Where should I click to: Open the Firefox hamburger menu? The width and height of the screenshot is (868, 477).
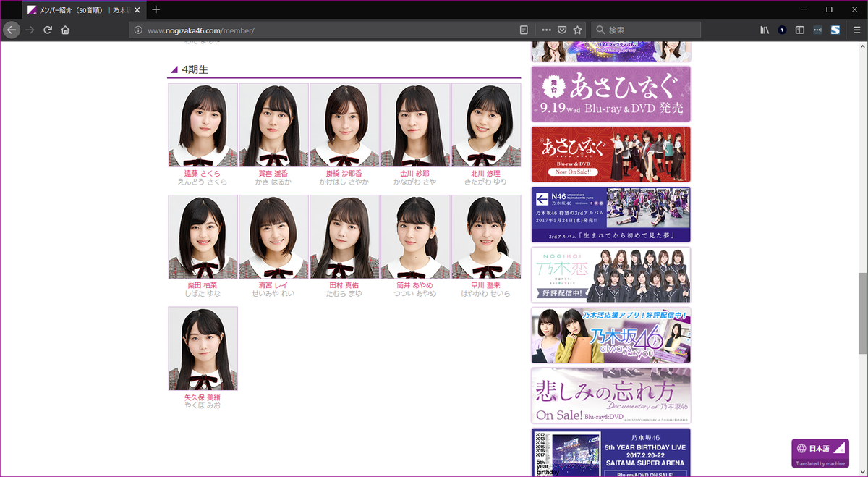(855, 30)
